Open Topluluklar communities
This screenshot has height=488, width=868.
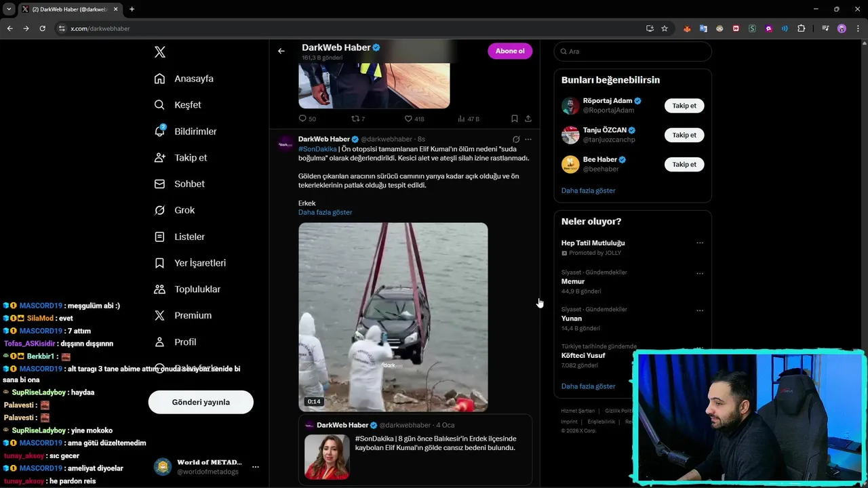(187, 289)
